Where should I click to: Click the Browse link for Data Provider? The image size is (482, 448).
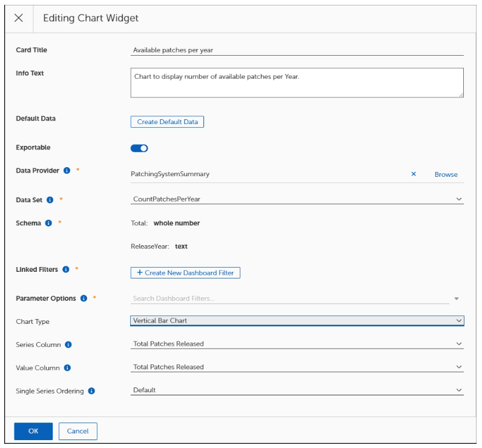(446, 174)
